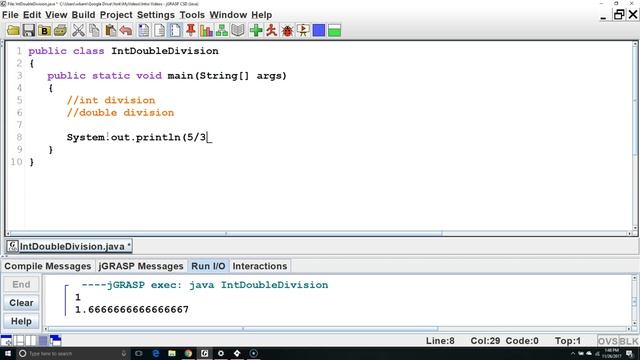Click the blue square toolbar icon
The image size is (640, 360).
319,31
